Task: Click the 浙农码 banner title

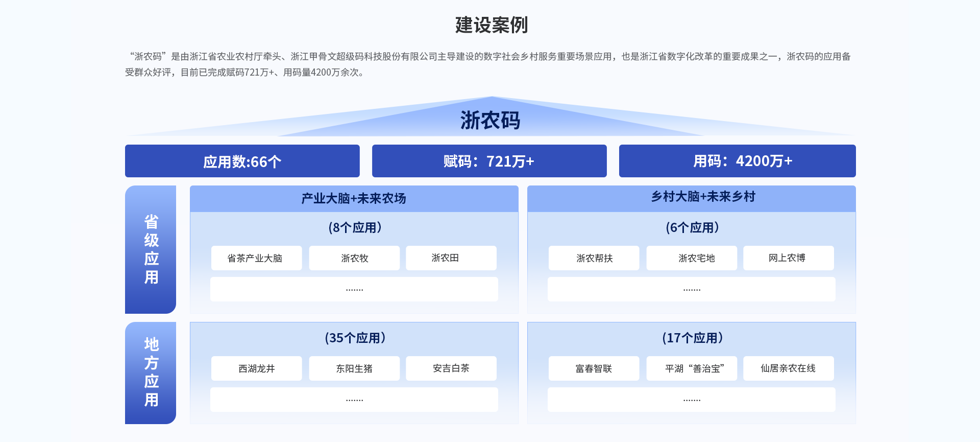Action: point(490,121)
